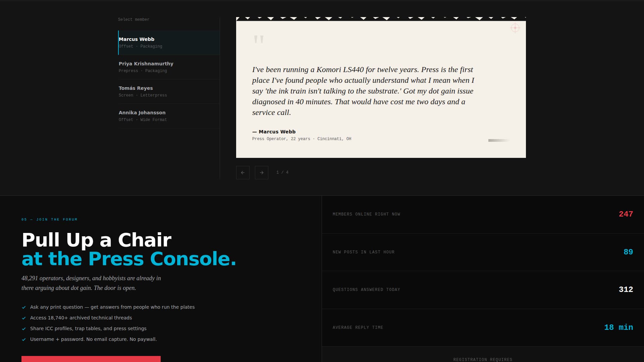Click the 'Pull Up a Chair' heading
The width and height of the screenshot is (644, 362).
pyautogui.click(x=97, y=240)
